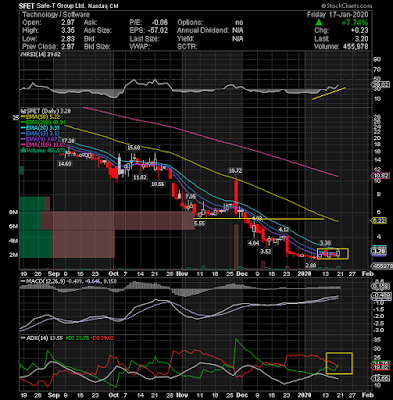Click the Volume legend bar icon
This screenshot has width=393, height=400.
click(x=22, y=151)
